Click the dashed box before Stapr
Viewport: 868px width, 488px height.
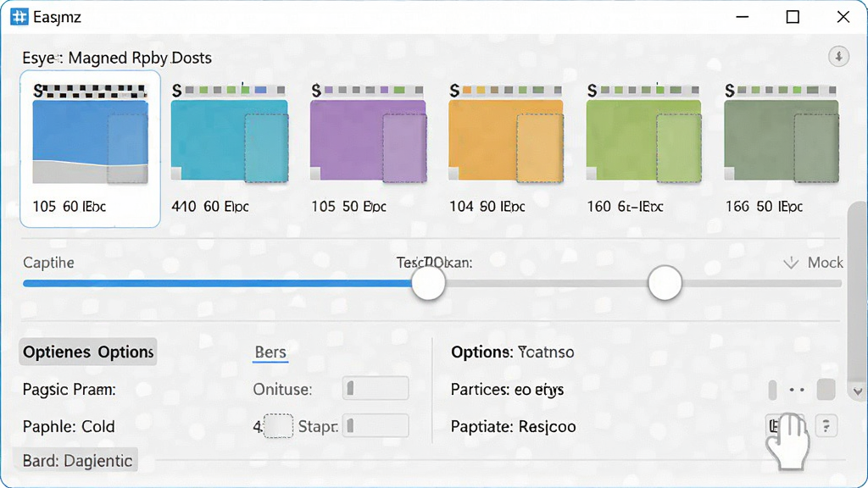(x=278, y=426)
